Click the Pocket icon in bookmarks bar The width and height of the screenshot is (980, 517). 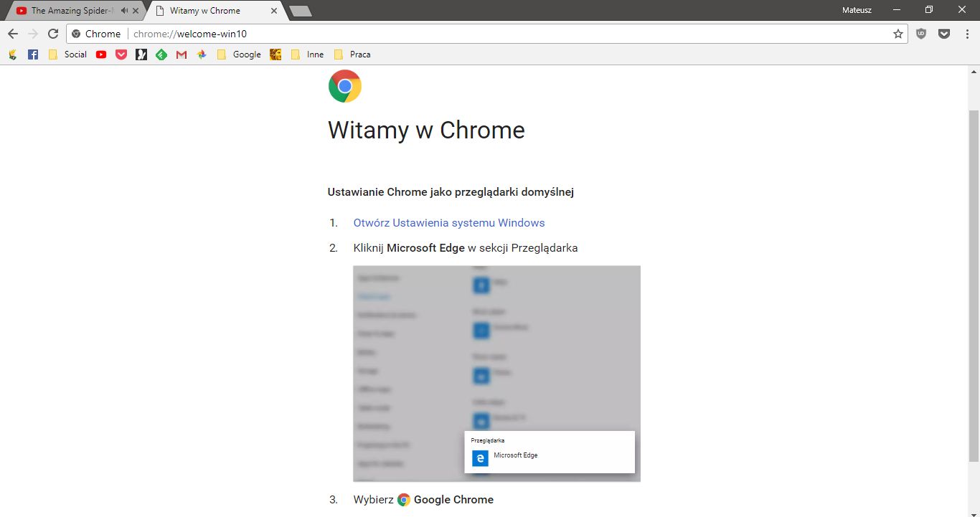pos(121,54)
